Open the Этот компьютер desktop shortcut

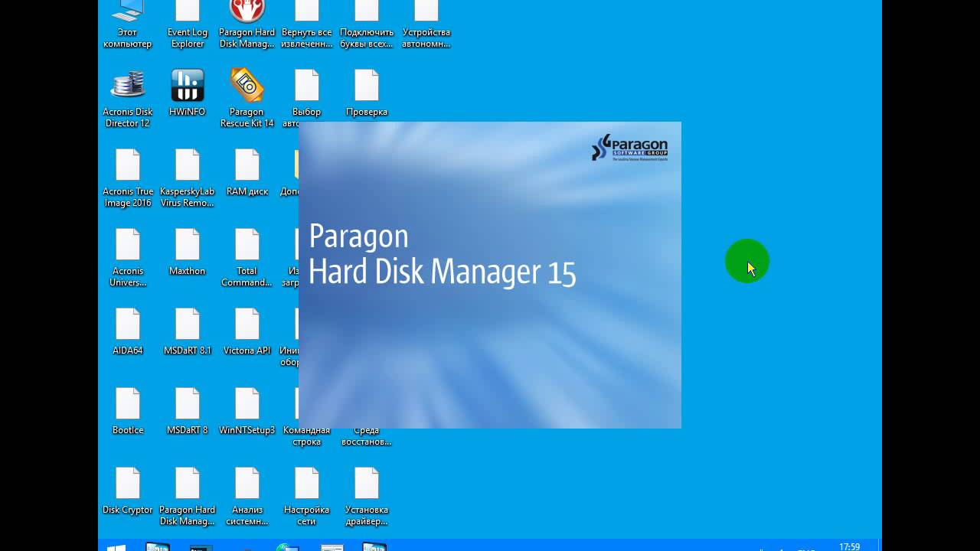pyautogui.click(x=127, y=24)
